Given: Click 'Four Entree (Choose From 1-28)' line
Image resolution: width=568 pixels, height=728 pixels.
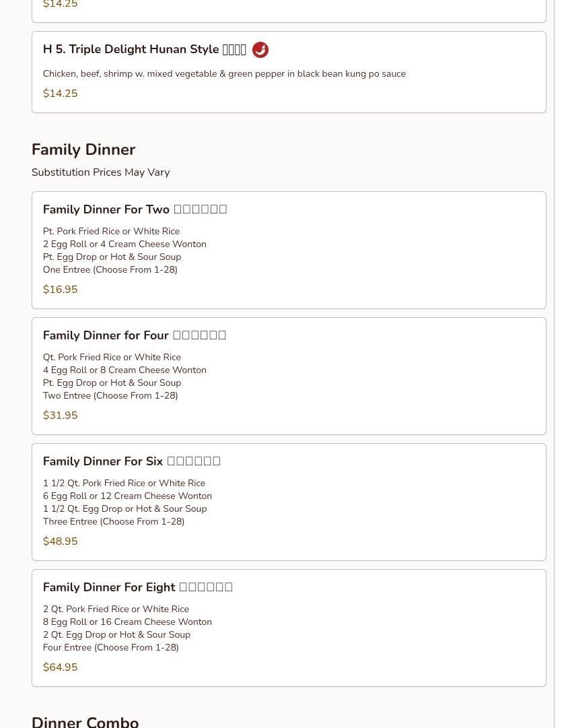Looking at the screenshot, I should point(111,647).
